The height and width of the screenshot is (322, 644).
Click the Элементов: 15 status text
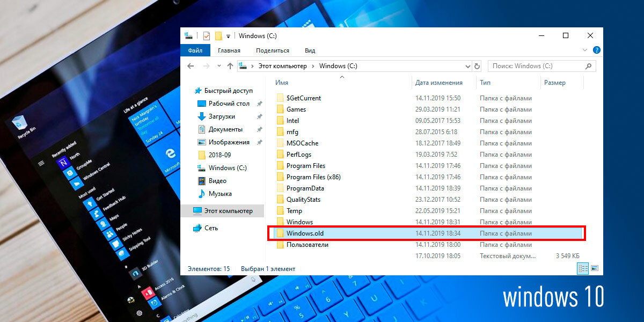(208, 269)
